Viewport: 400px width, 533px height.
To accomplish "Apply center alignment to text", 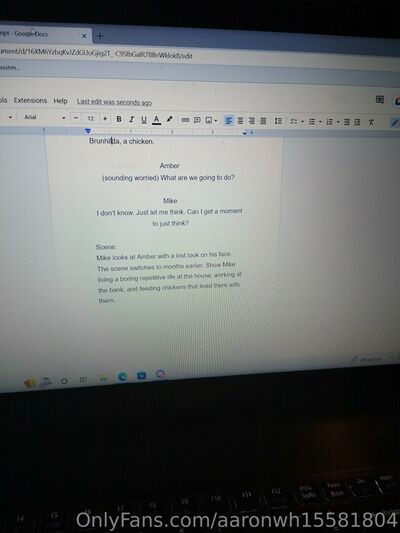I will pyautogui.click(x=240, y=121).
